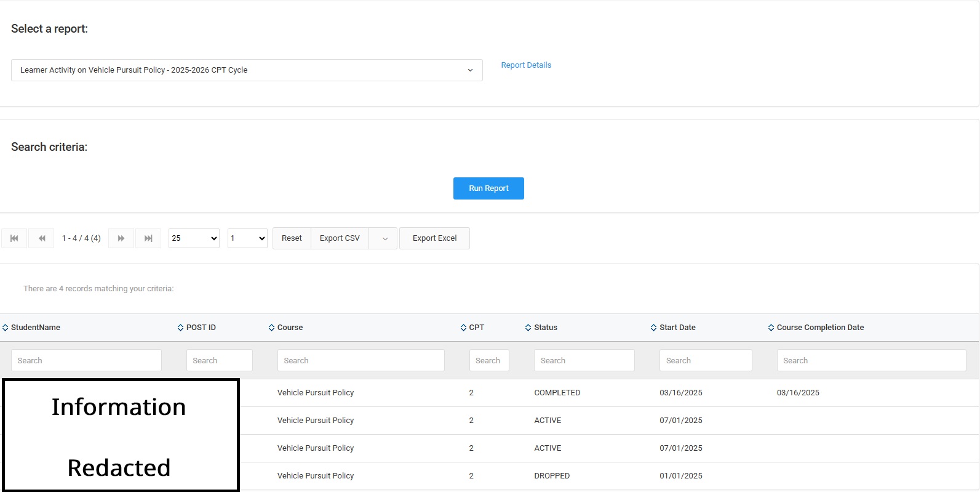Sort table by Status column
Screen dimensions: 980x492
tap(545, 328)
